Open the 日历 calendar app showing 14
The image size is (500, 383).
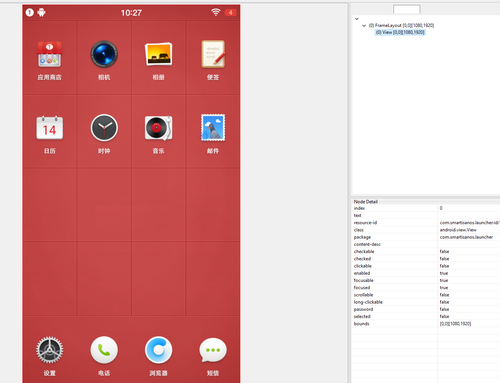(x=49, y=128)
